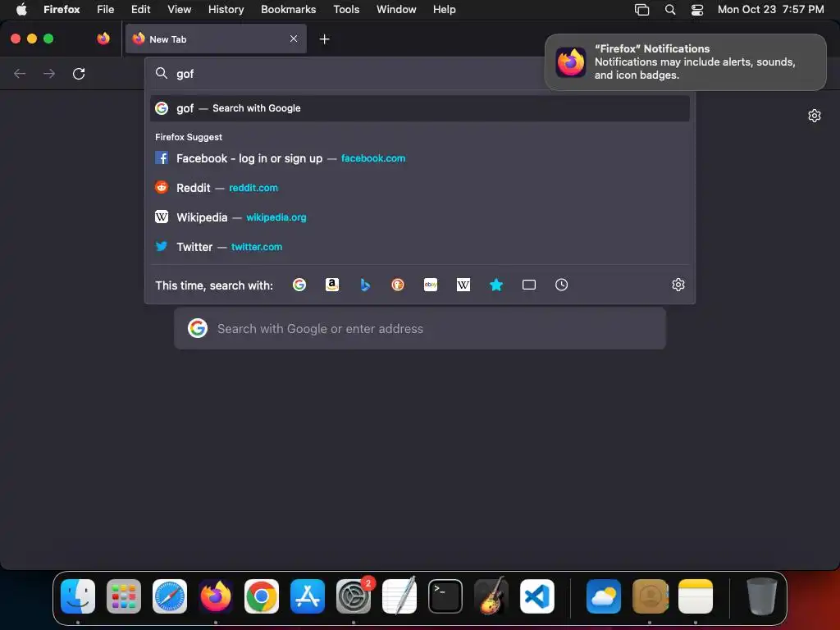Open Finder from the Dock
840x630 pixels.
(78, 596)
